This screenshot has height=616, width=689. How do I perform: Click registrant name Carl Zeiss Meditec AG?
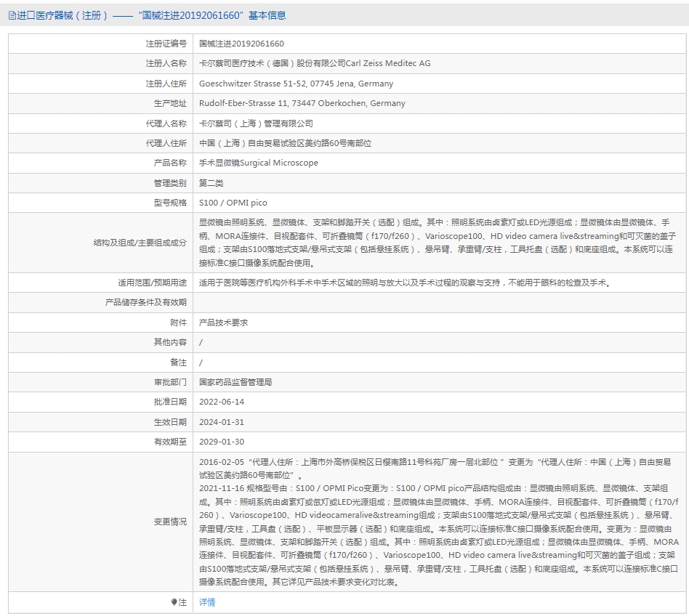click(x=315, y=63)
